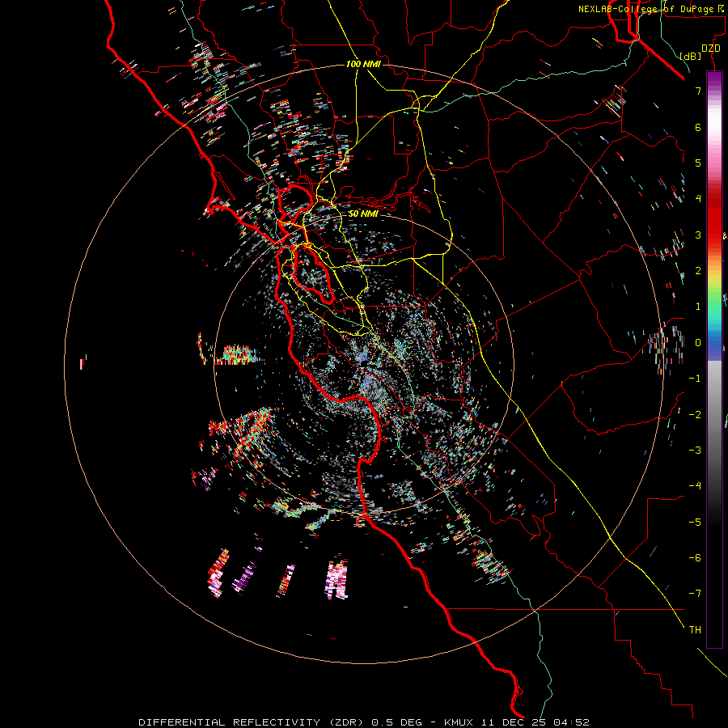Image resolution: width=728 pixels, height=728 pixels.
Task: Select the 4 dB tick label
Action: pos(698,199)
